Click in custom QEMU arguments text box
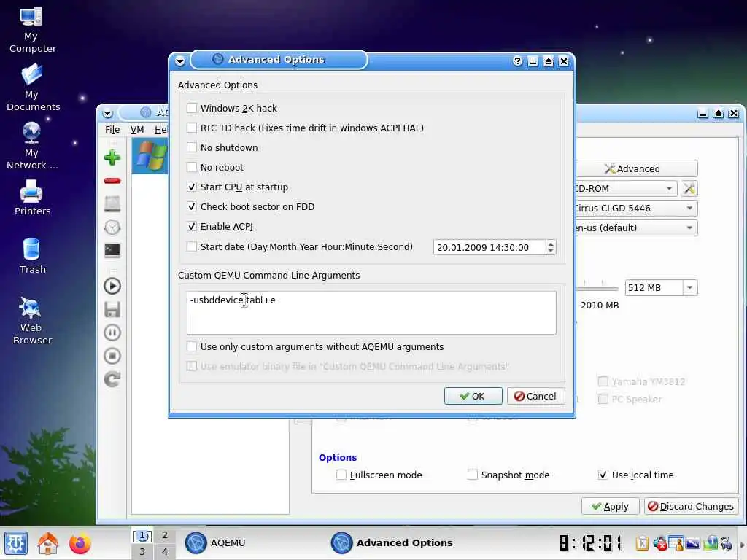747x560 pixels. [371, 313]
